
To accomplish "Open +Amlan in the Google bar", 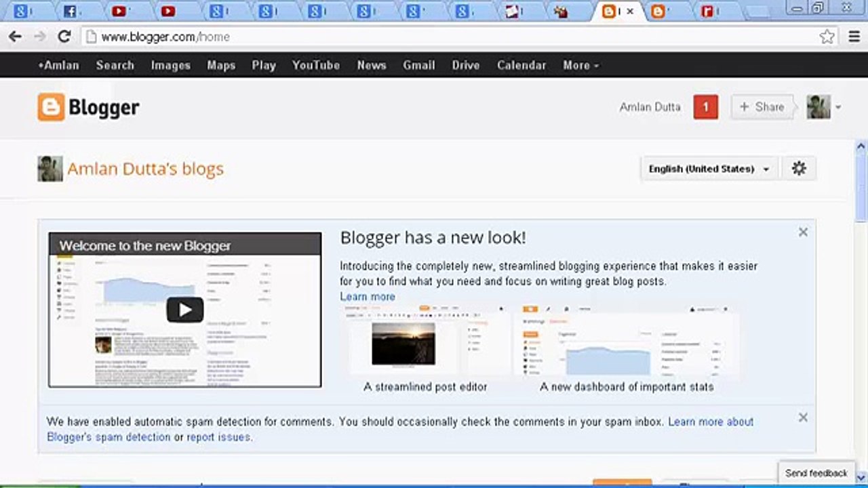I will click(x=58, y=65).
